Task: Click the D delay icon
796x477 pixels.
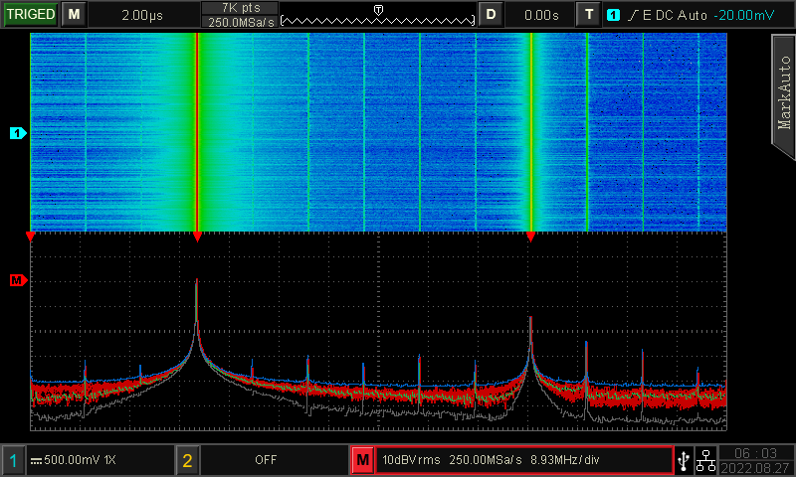Action: click(490, 15)
